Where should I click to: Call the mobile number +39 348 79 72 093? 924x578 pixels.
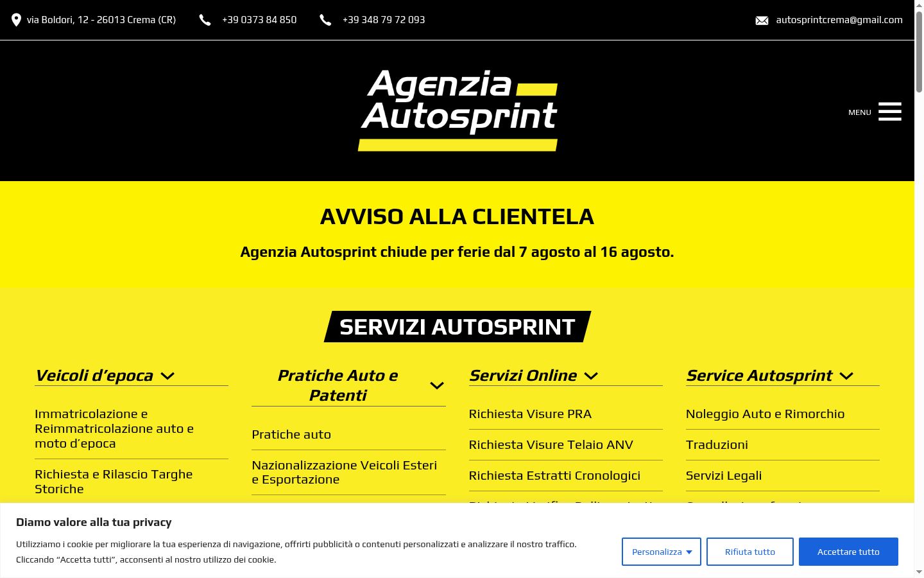[x=384, y=20]
